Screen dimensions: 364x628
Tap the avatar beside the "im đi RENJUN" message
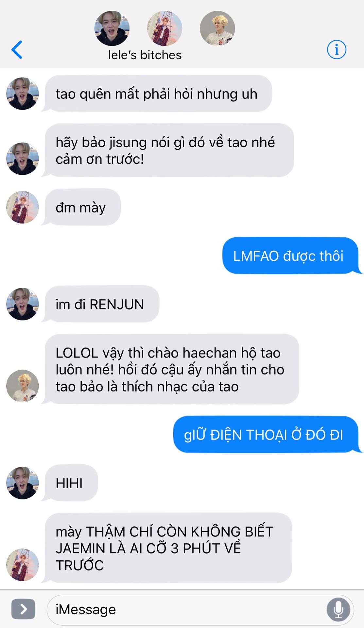[x=23, y=304]
